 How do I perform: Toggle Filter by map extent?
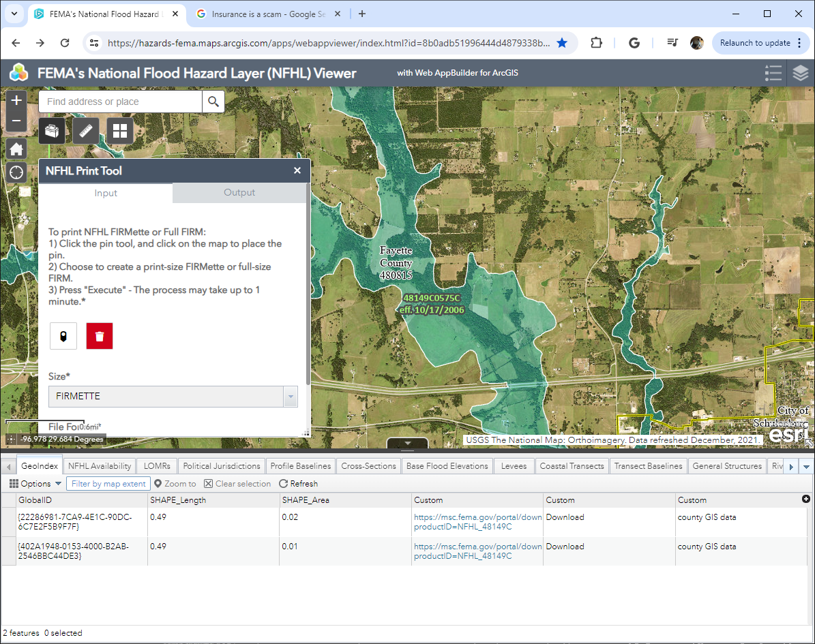tap(108, 484)
